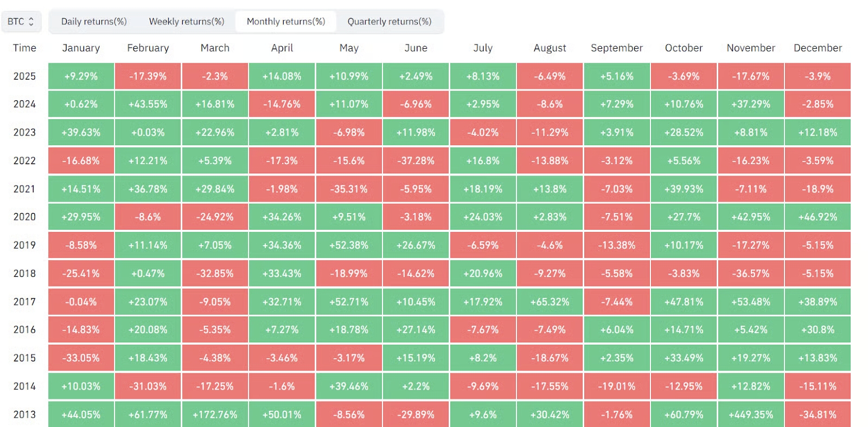The height and width of the screenshot is (427, 868).
Task: Click the December 2020 +46.92% cell
Action: (x=818, y=217)
